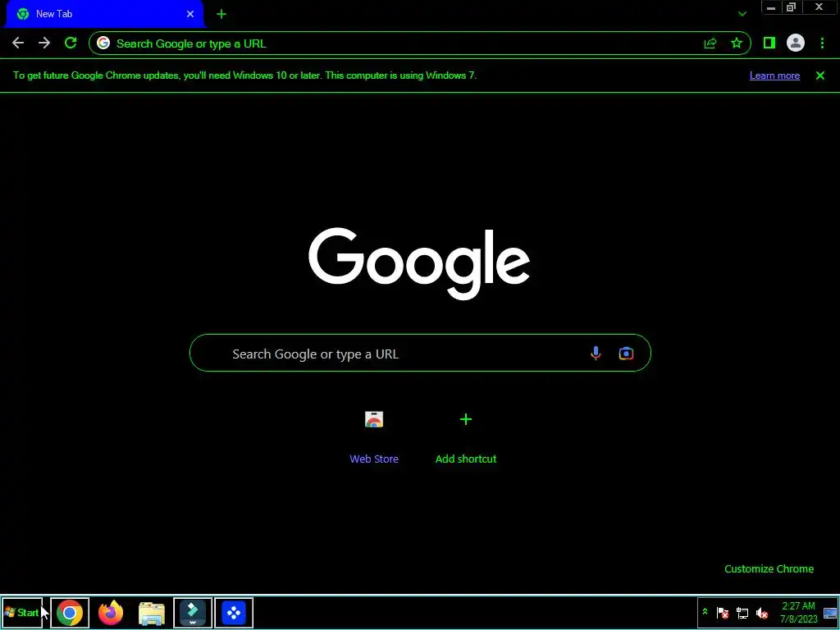Click the muted volume tray icon
Image resolution: width=840 pixels, height=630 pixels.
click(x=761, y=613)
